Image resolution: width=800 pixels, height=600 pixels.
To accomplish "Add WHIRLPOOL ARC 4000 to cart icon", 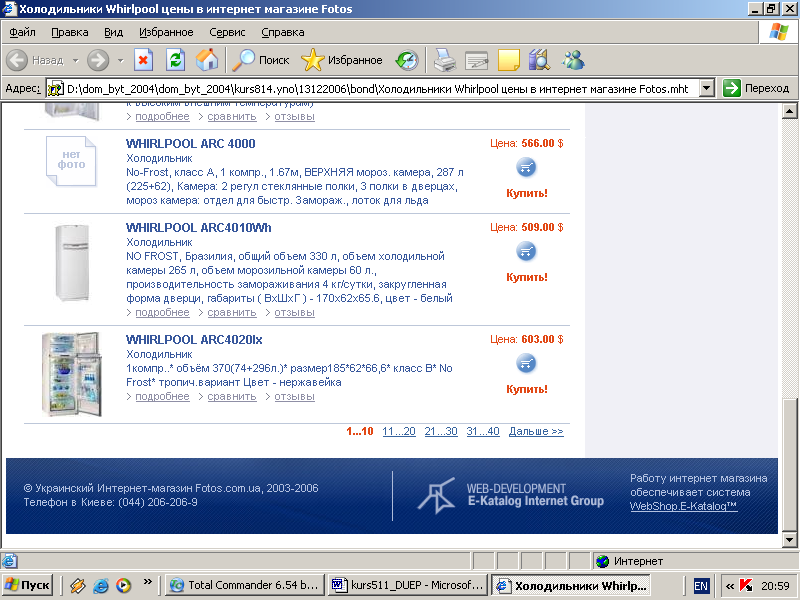I will 526,167.
